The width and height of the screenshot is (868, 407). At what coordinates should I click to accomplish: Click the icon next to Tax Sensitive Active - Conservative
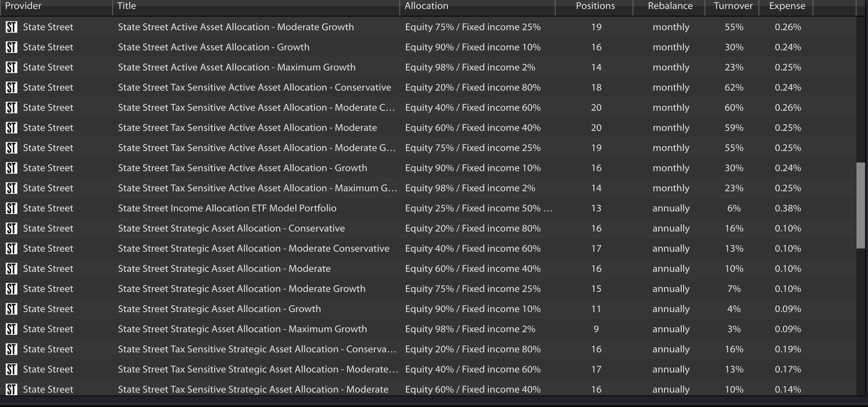(12, 87)
